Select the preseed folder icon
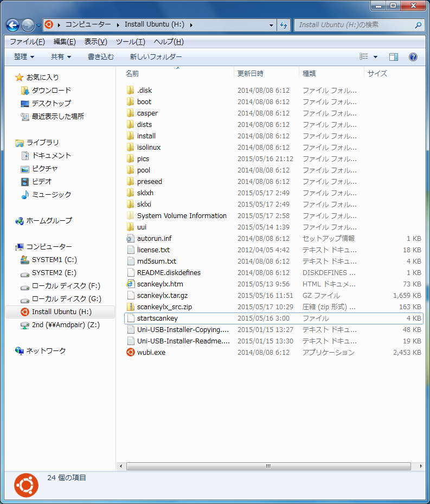The image size is (430, 504). pyautogui.click(x=130, y=182)
